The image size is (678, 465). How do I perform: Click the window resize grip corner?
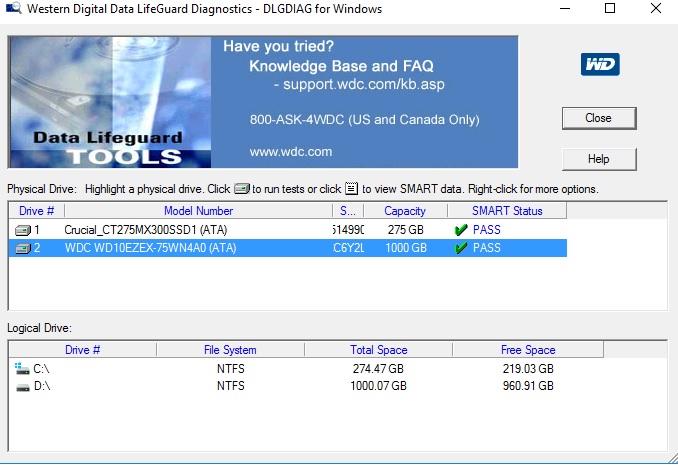coord(672,459)
